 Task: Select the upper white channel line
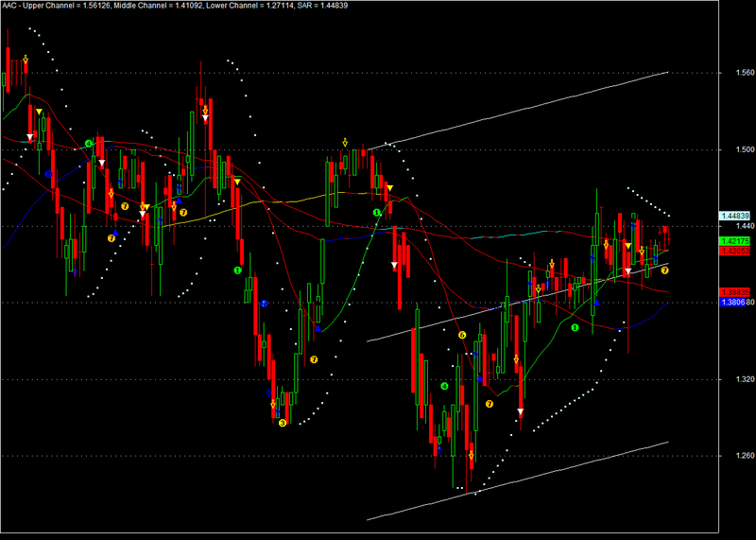pos(518,111)
